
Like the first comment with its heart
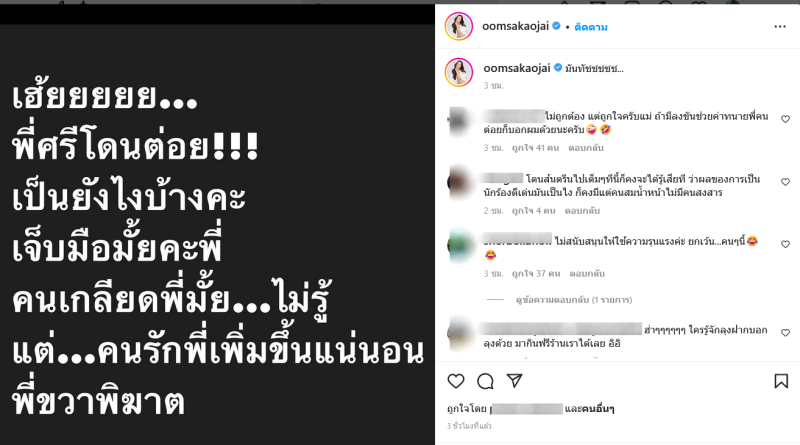785,119
